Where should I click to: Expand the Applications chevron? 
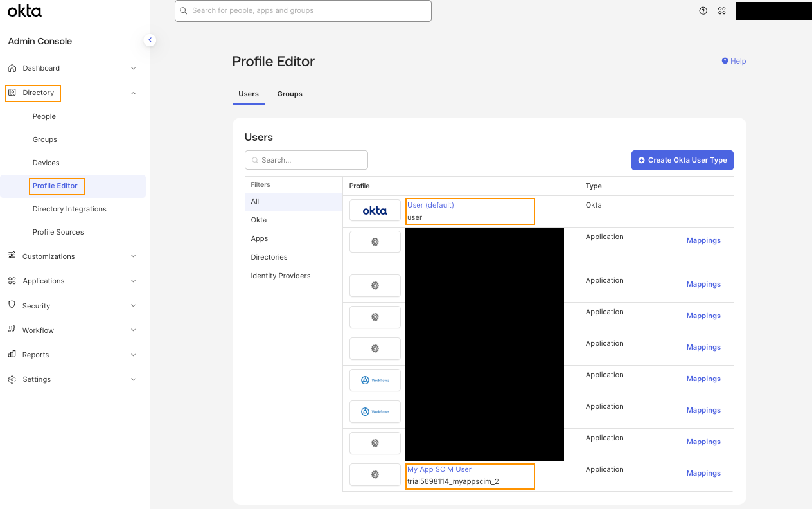tap(134, 281)
